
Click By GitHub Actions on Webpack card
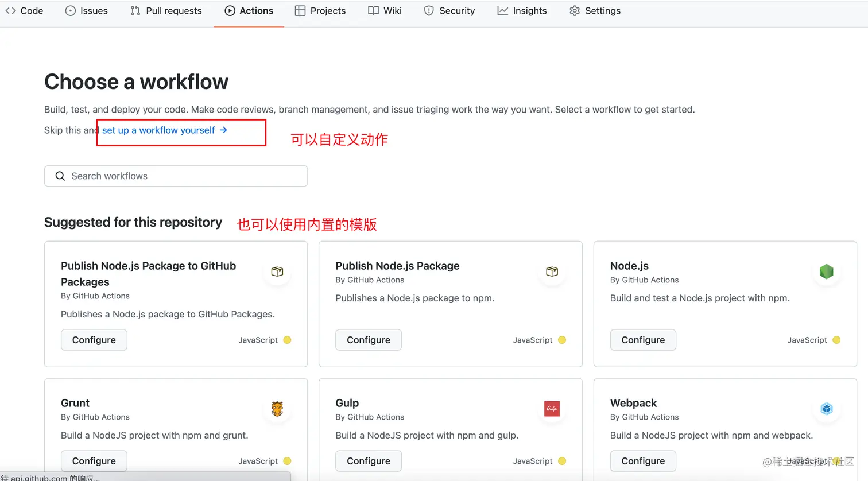(644, 417)
